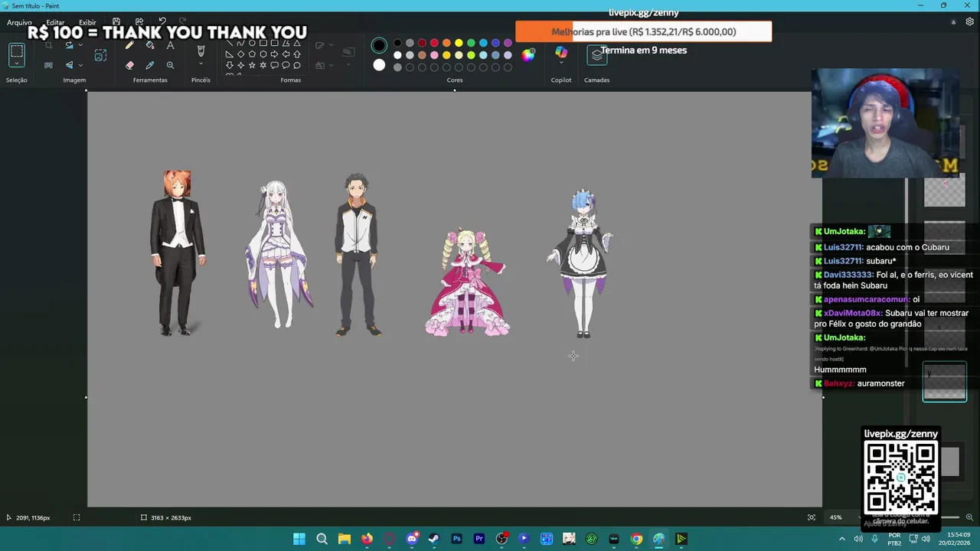The width and height of the screenshot is (980, 551).
Task: Select the Color picker eyedropper tool
Action: (x=150, y=65)
